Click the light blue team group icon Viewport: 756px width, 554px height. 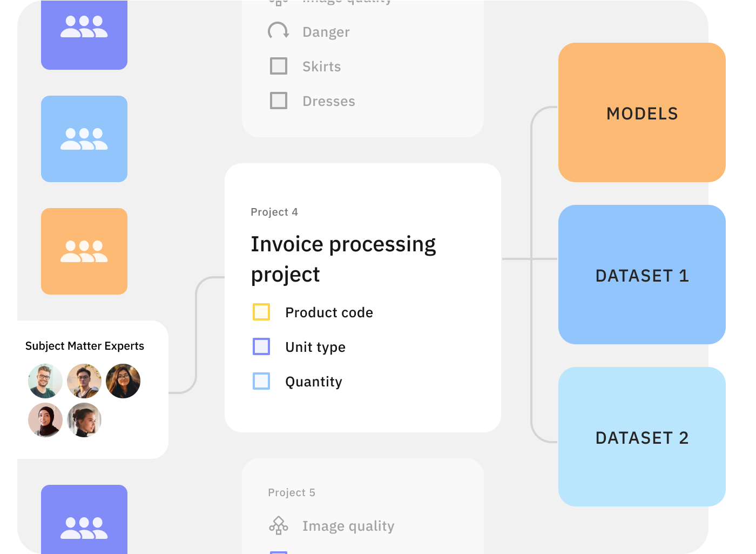[84, 139]
